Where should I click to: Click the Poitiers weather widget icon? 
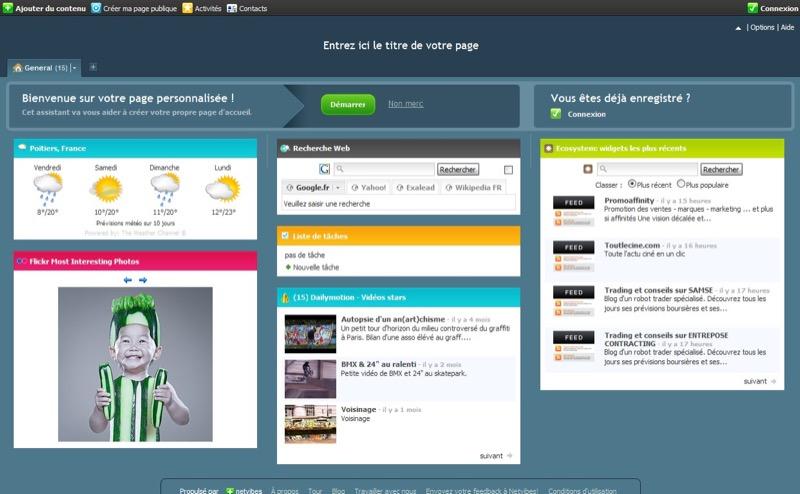tap(22, 147)
